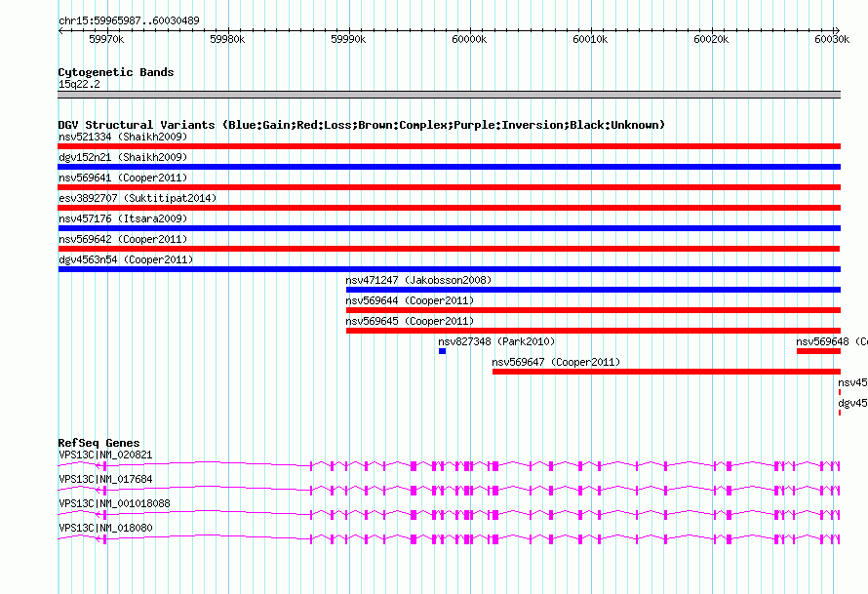
Task: Select the red bar of nsv569645
Action: click(593, 331)
